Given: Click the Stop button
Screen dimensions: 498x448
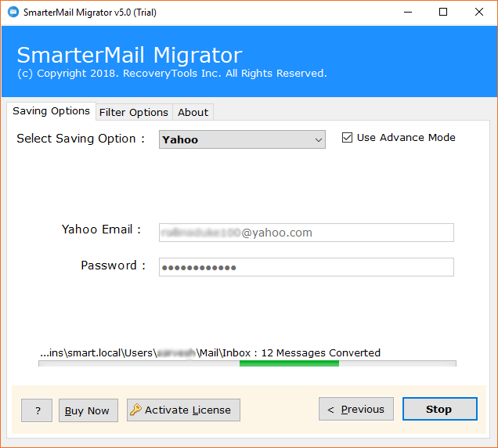Looking at the screenshot, I should (439, 409).
